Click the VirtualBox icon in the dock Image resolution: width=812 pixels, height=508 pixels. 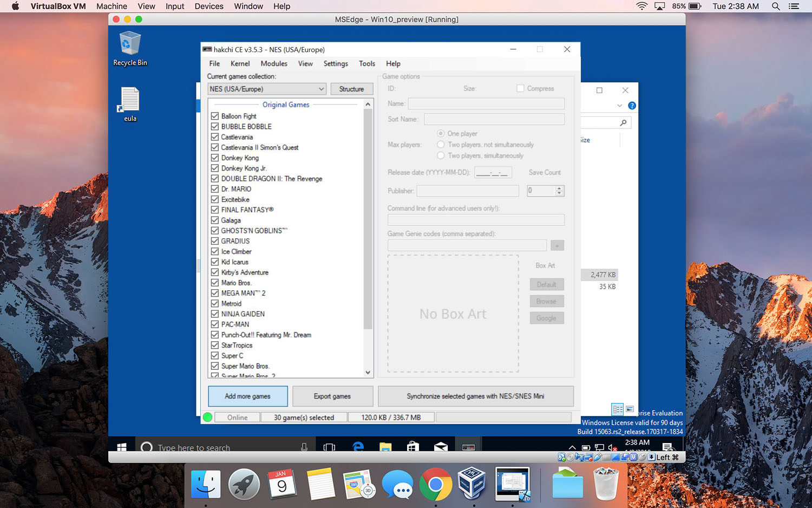(x=472, y=484)
